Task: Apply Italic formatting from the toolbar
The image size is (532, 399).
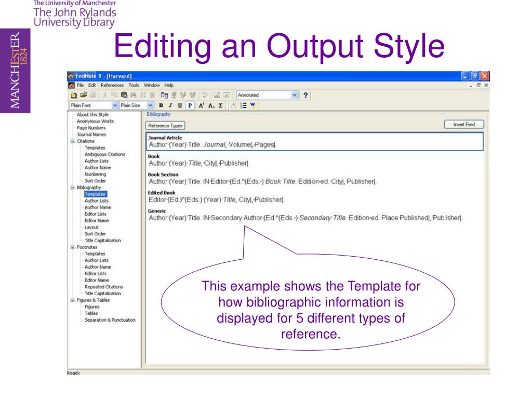Action: [x=170, y=104]
